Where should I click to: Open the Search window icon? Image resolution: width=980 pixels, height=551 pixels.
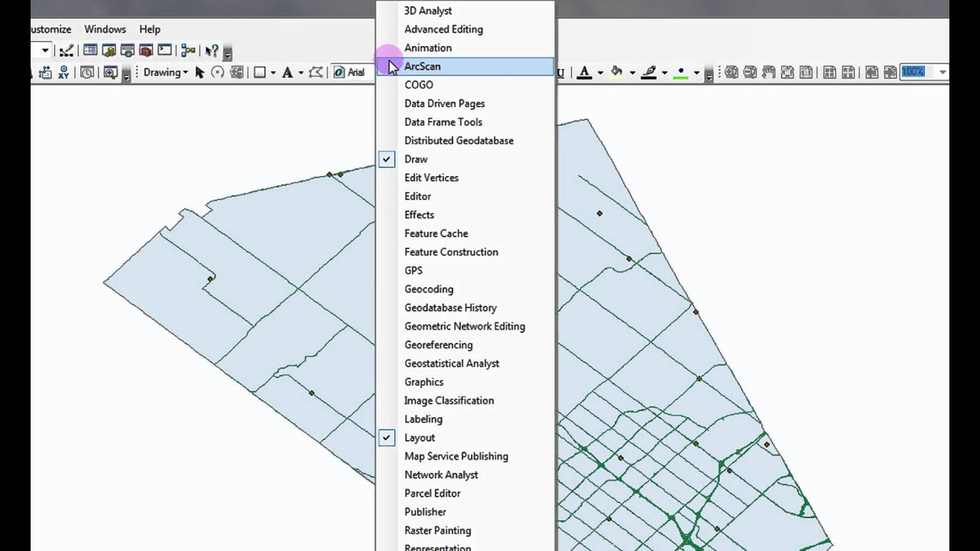coord(127,51)
